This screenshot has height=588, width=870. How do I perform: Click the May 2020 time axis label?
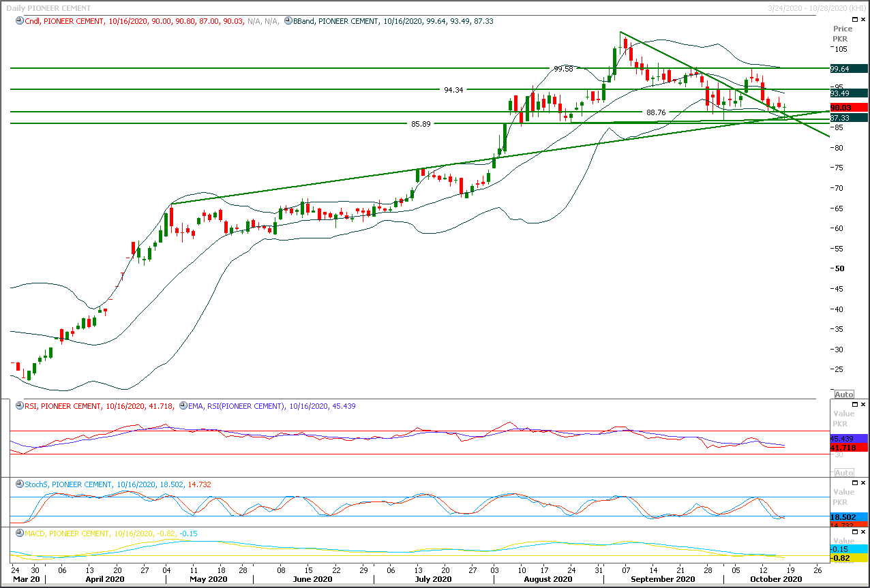(208, 578)
